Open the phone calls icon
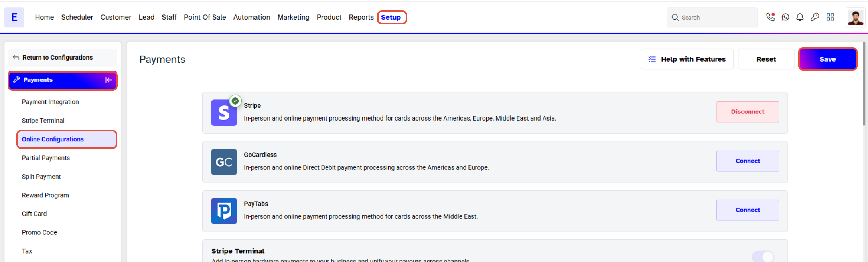 click(x=771, y=17)
